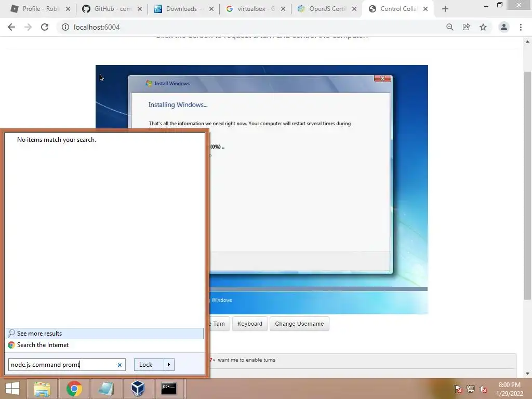Screen dimensions: 532x399
Task: Click the scrollbar up arrow
Action: click(527, 42)
